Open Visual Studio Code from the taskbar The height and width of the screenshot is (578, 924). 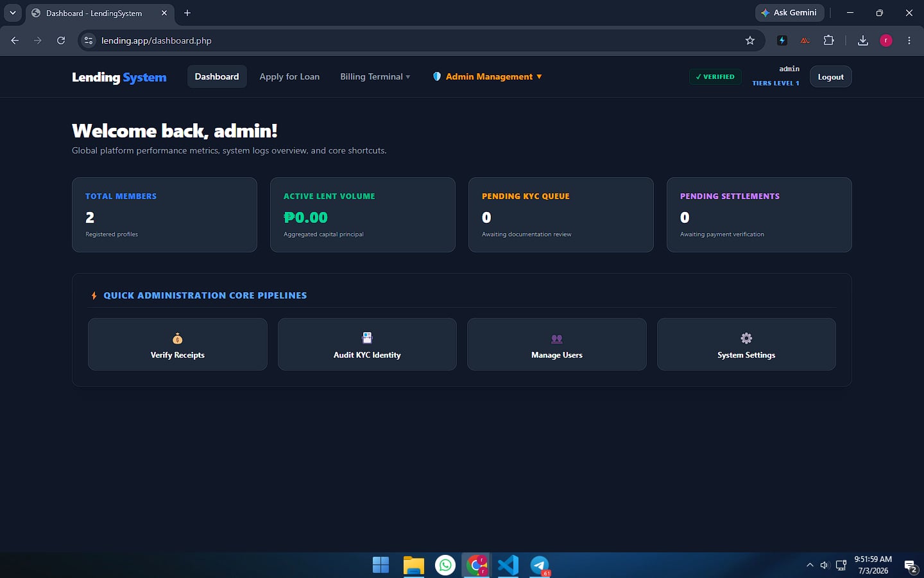coord(508,565)
